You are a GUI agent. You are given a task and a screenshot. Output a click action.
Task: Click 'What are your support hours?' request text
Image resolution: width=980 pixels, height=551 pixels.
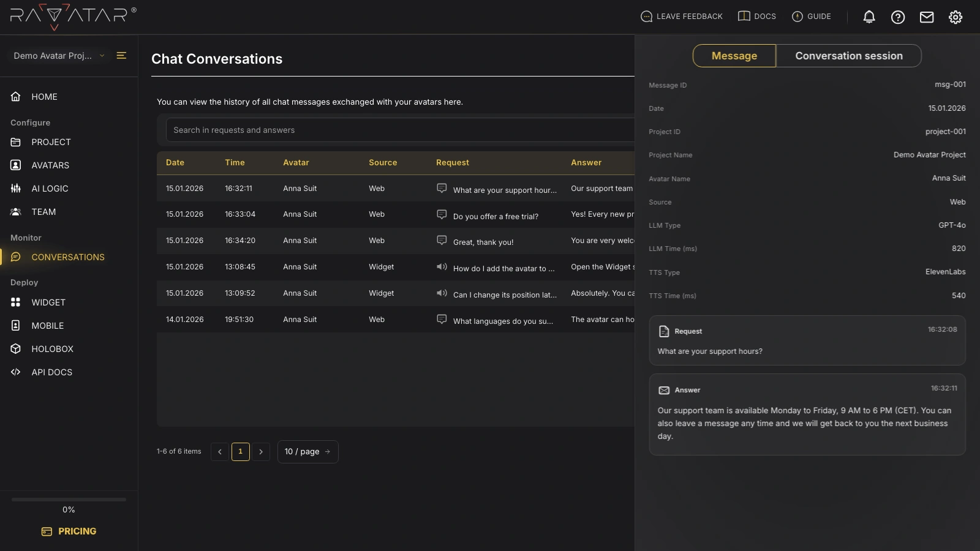click(710, 351)
